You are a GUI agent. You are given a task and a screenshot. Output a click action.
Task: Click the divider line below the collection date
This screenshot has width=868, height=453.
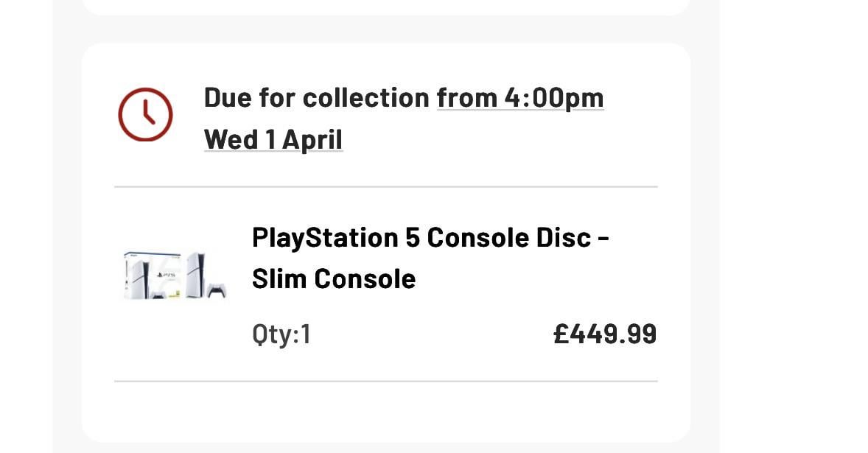pos(385,187)
